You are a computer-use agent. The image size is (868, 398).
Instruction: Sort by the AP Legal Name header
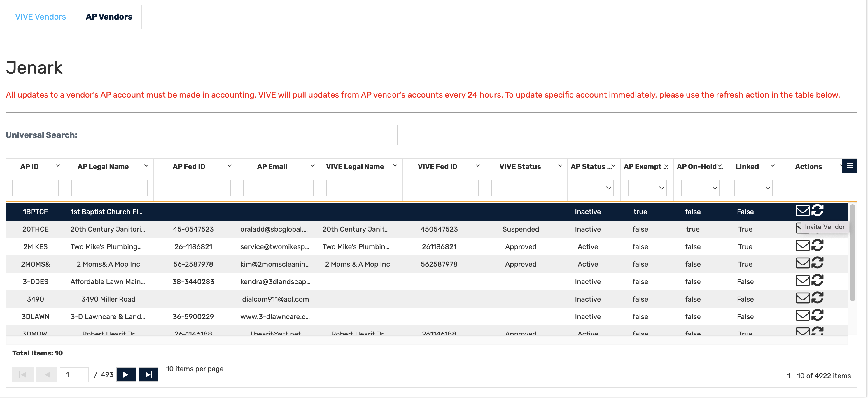103,167
